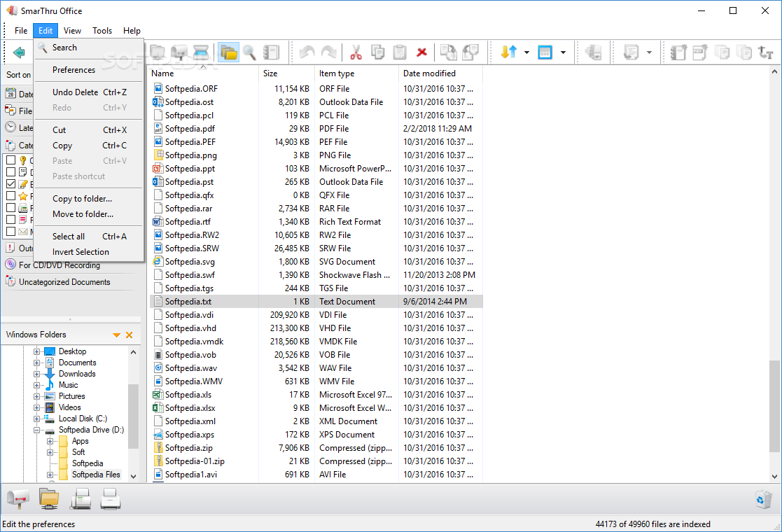Viewport: 782px width, 532px height.
Task: Click the mailbox icon in the bottom bar
Action: point(18,498)
